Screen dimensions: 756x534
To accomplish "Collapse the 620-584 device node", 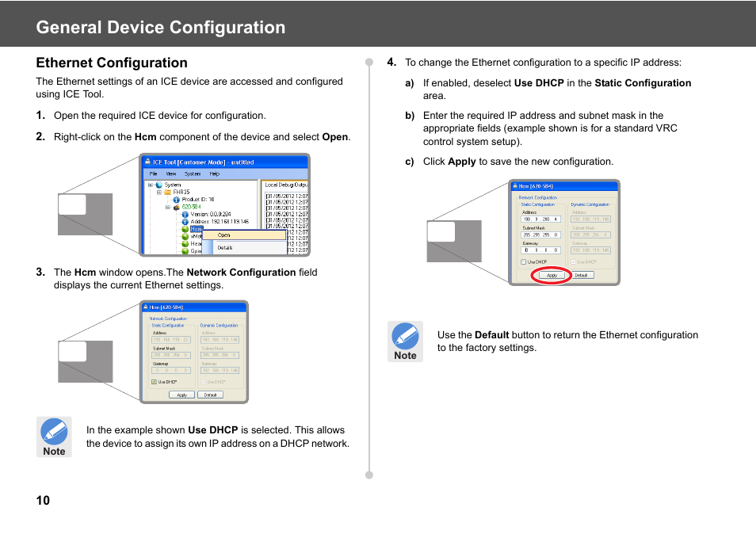I will click(x=168, y=208).
